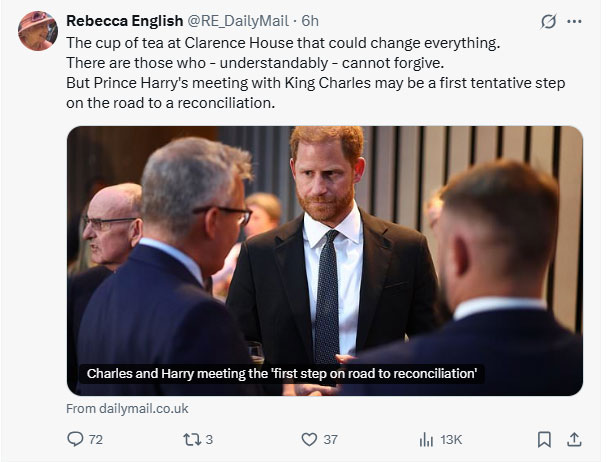Viewport: 609px width, 462px height.
Task: Open the post via the 6h timestamp
Action: coord(310,21)
